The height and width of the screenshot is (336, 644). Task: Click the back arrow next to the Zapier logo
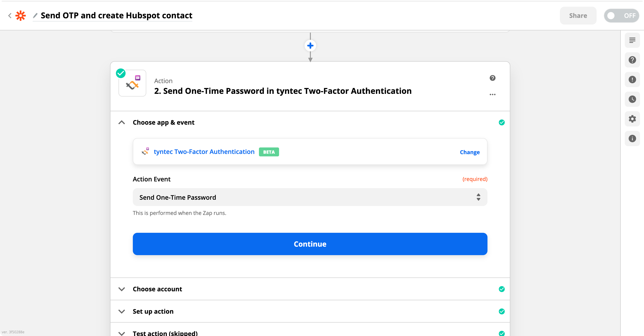[10, 16]
